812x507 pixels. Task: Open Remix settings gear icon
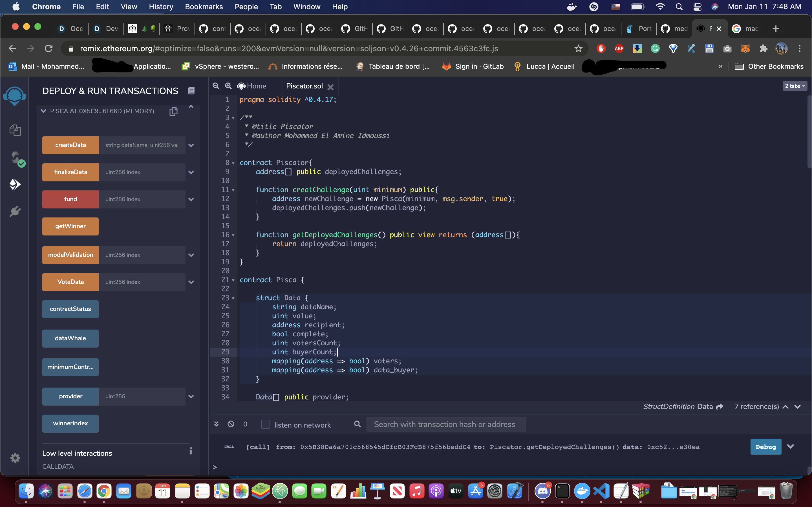coord(15,458)
